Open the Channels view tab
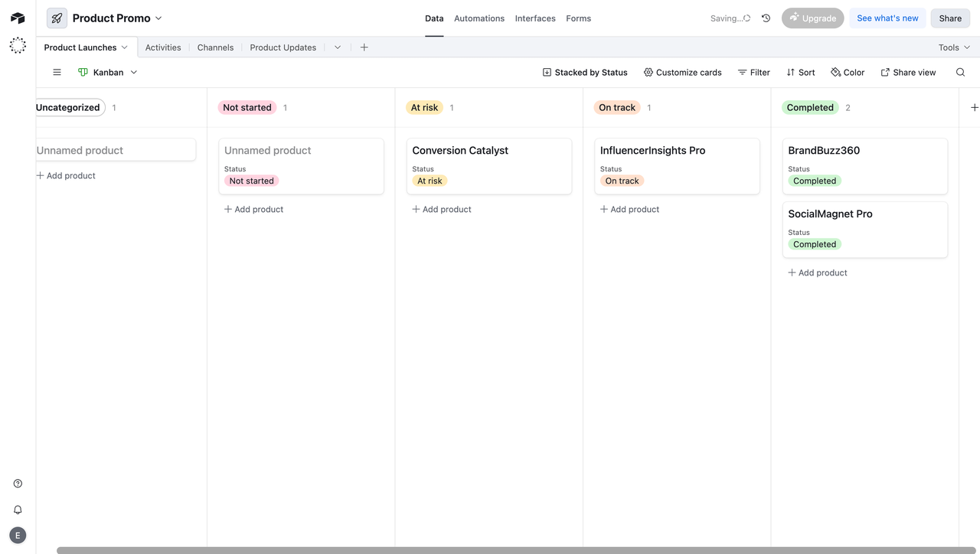980x554 pixels. pyautogui.click(x=215, y=47)
